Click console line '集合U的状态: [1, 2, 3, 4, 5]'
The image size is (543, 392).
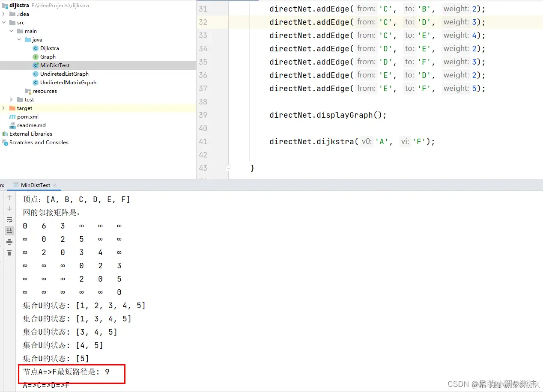click(84, 306)
